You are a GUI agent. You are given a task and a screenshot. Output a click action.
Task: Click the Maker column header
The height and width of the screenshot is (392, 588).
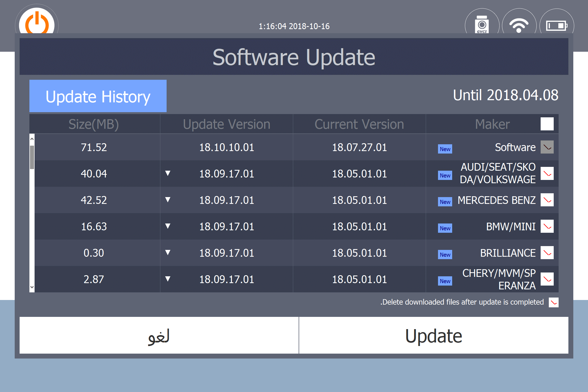point(492,124)
